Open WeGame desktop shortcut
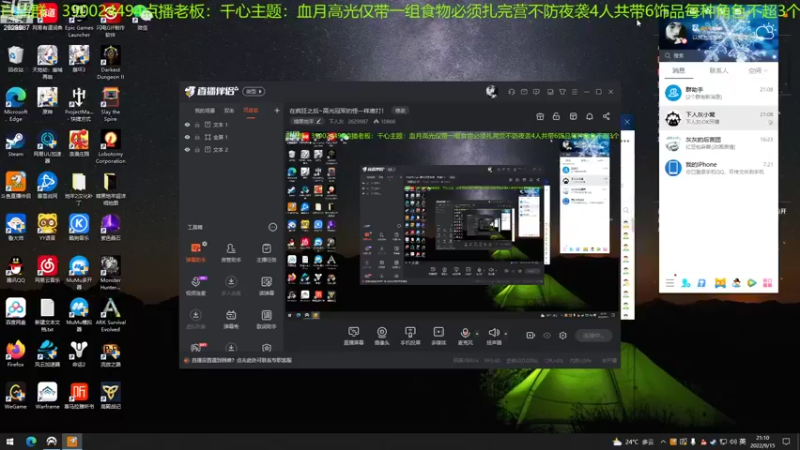 pos(15,396)
